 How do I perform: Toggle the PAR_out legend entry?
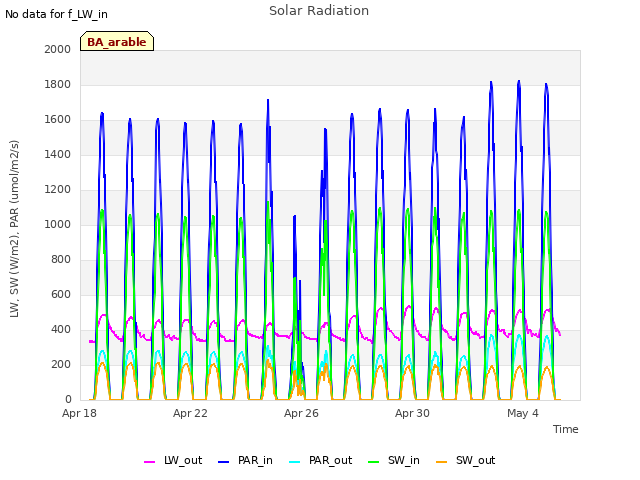click(320, 460)
